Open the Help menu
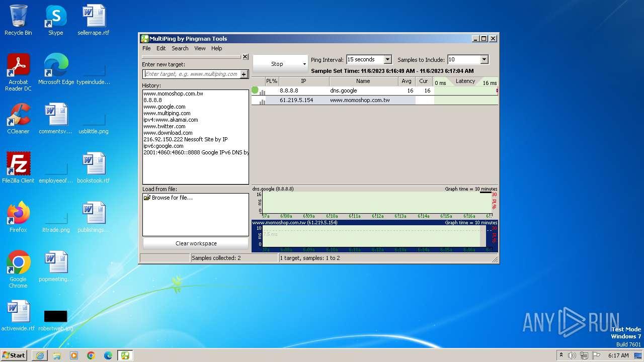The height and width of the screenshot is (362, 644). pyautogui.click(x=217, y=48)
